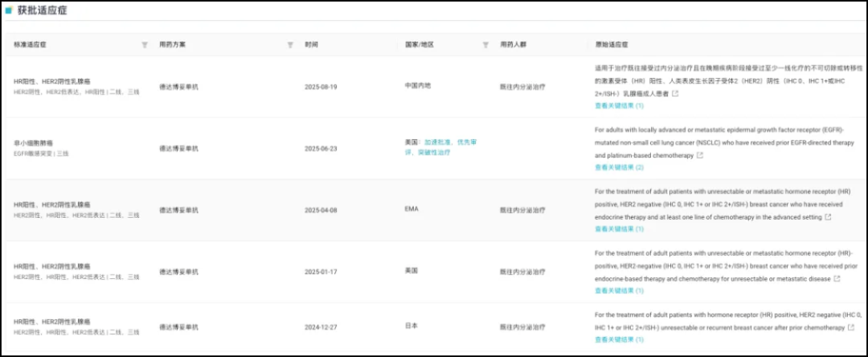Click the 加速批准 link in the US row
This screenshot has width=868, height=357.
(437, 142)
